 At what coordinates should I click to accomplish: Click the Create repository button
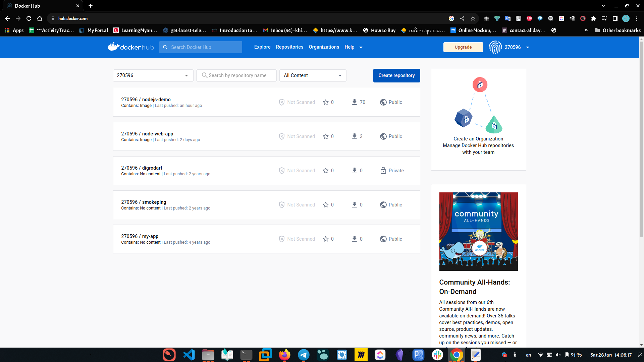coord(396,75)
